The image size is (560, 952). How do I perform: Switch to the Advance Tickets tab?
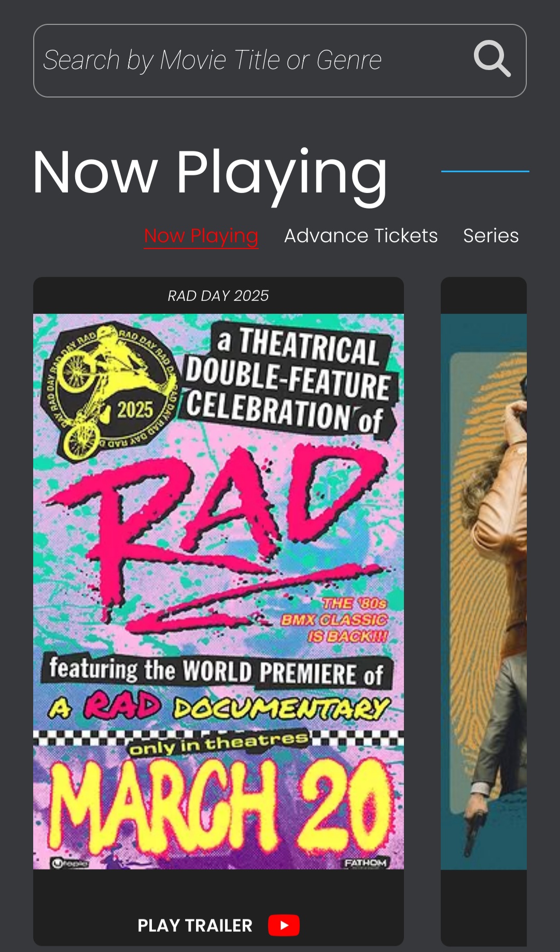tap(361, 236)
